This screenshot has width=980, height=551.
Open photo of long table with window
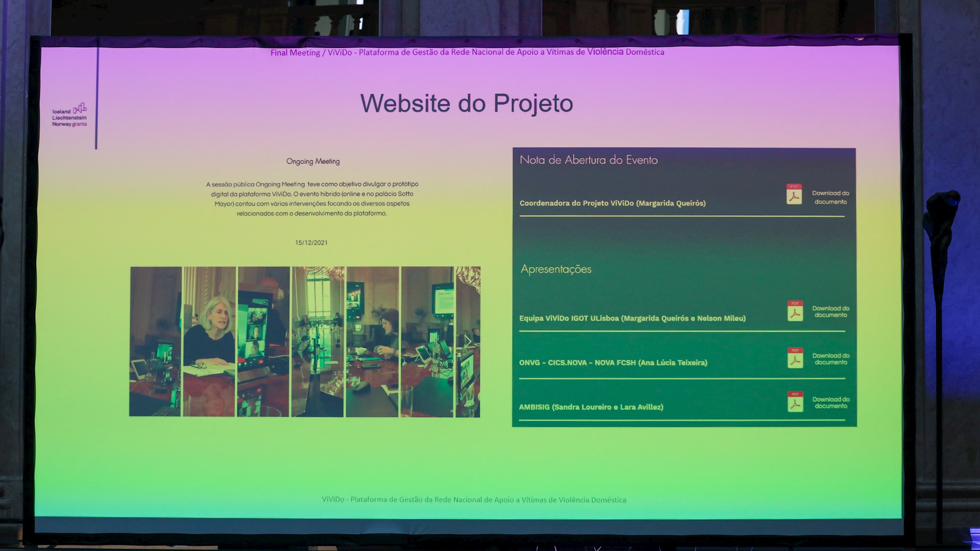pyautogui.click(x=317, y=341)
